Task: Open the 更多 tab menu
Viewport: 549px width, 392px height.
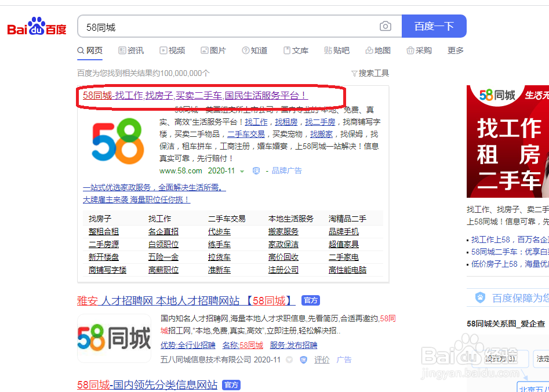Action: tap(456, 50)
